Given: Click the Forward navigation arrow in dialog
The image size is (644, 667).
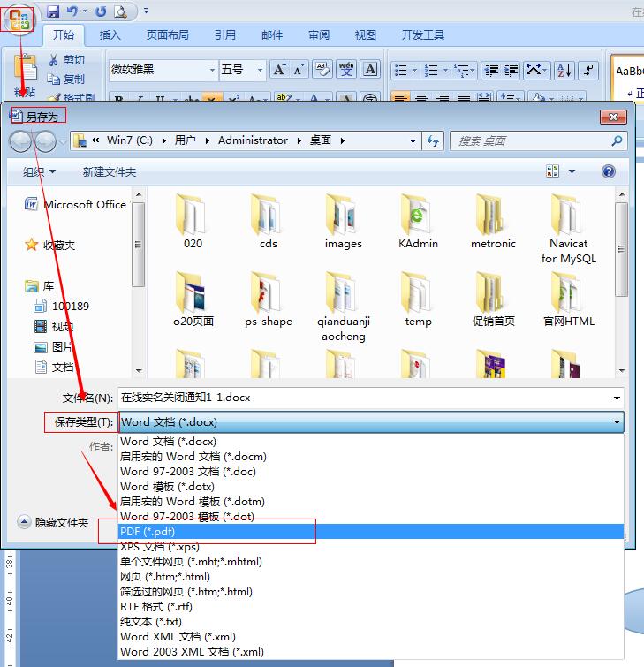Looking at the screenshot, I should click(x=45, y=141).
